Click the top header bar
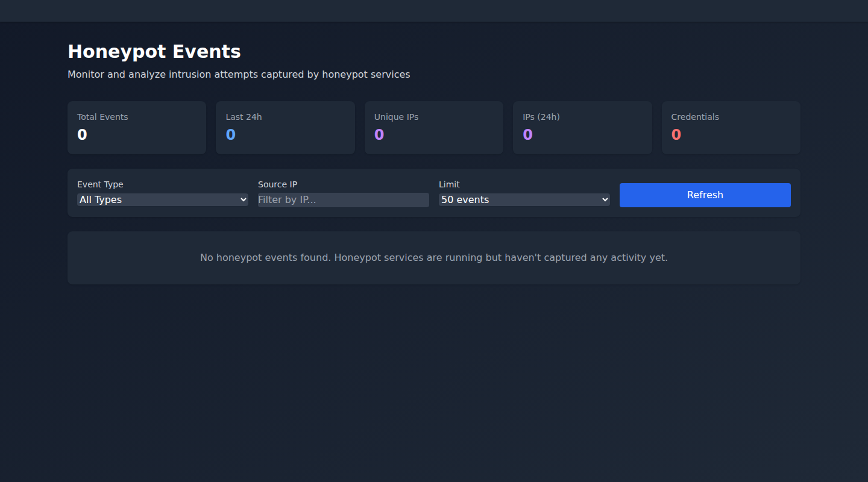The width and height of the screenshot is (868, 482). [x=434, y=11]
